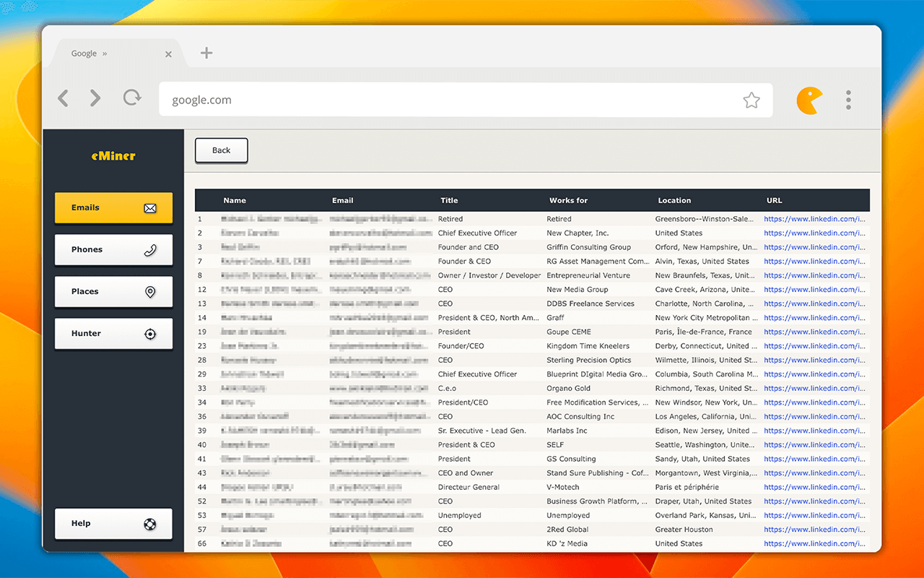Open LinkedIn link for Goupe CEME row
The image size is (924, 578).
tap(814, 332)
